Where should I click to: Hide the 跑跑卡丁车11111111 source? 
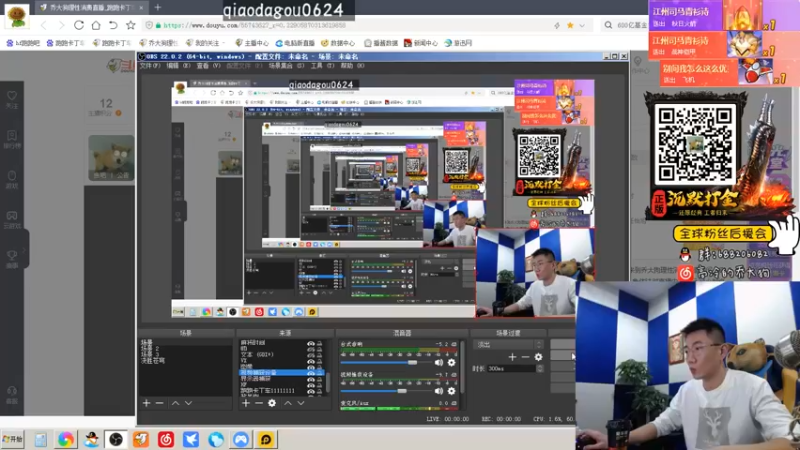click(310, 391)
